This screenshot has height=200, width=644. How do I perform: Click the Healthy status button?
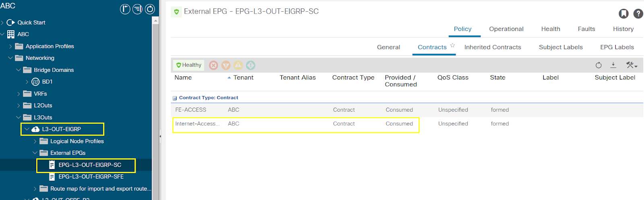(189, 65)
